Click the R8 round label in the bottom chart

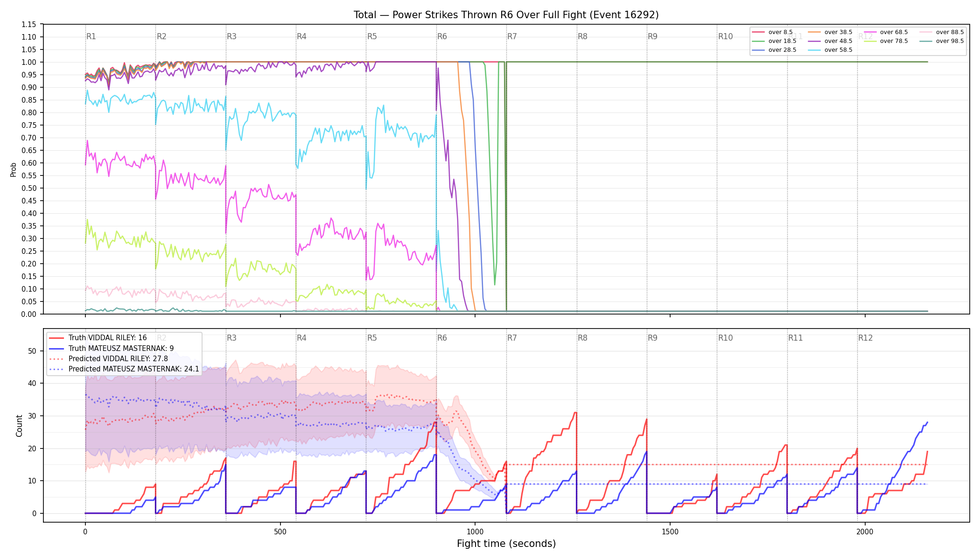(x=582, y=338)
